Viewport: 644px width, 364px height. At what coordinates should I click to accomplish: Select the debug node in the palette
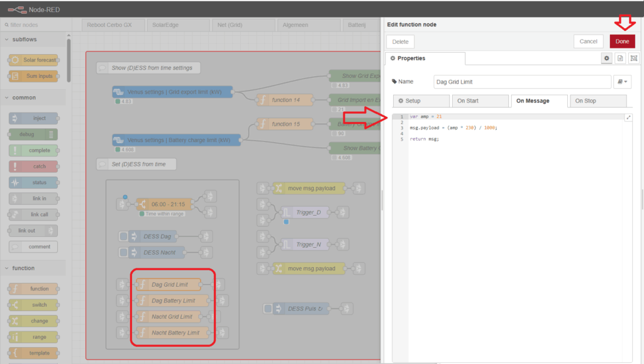coord(34,134)
